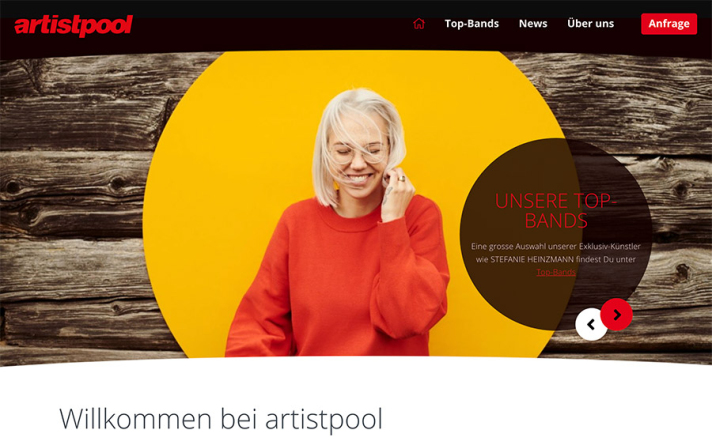Image resolution: width=712 pixels, height=445 pixels.
Task: Click the ring on the woman's hand
Action: point(402,179)
